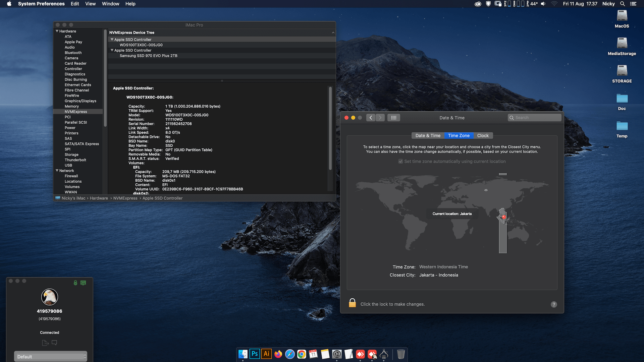Open the Window menu in menu bar
This screenshot has width=644, height=362.
[110, 4]
